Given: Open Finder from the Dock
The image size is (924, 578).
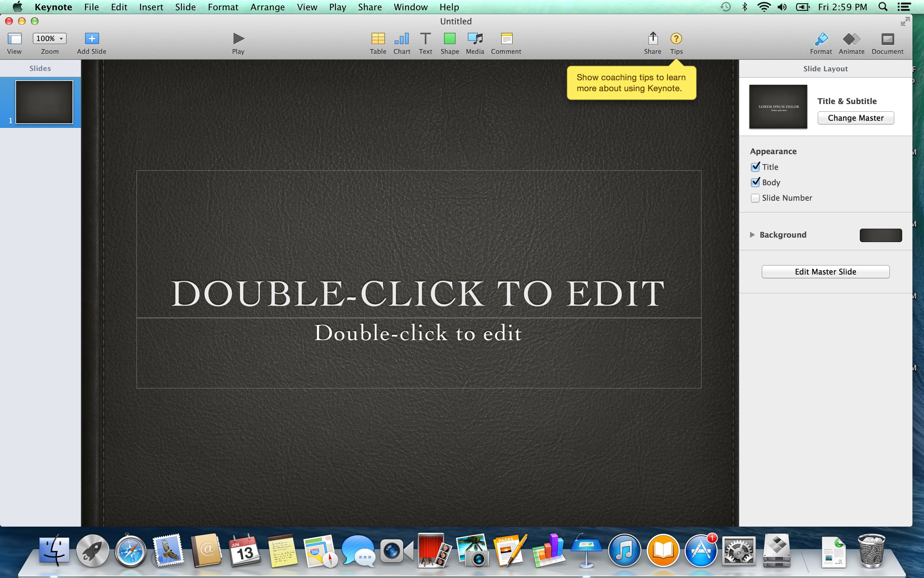Looking at the screenshot, I should [55, 550].
